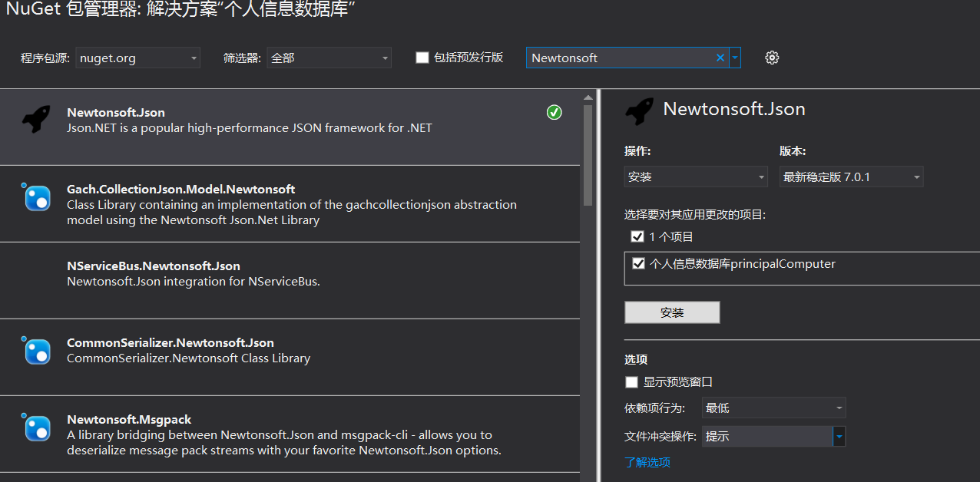Screen dimensions: 980x482
Task: Click Newtonsoft.Msgpack package icon
Action: pyautogui.click(x=35, y=427)
